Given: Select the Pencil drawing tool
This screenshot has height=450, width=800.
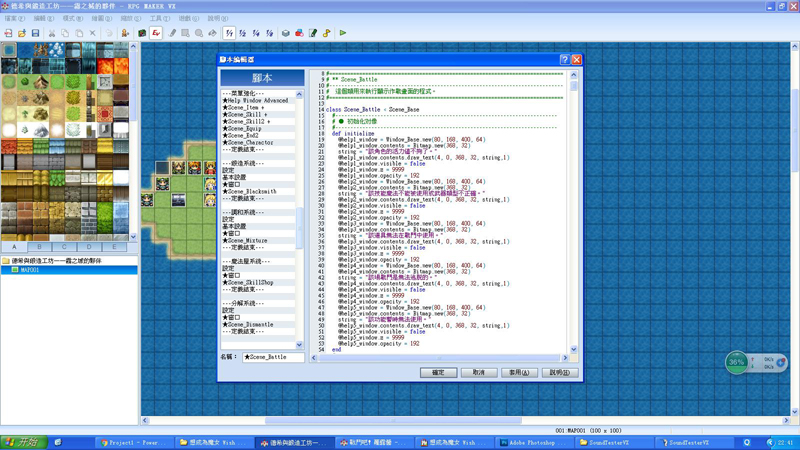Looking at the screenshot, I should click(172, 33).
